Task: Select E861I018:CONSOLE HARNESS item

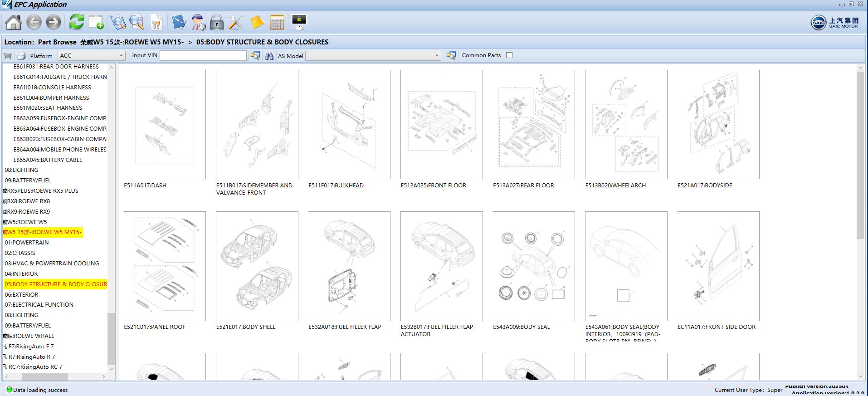Action: click(52, 88)
